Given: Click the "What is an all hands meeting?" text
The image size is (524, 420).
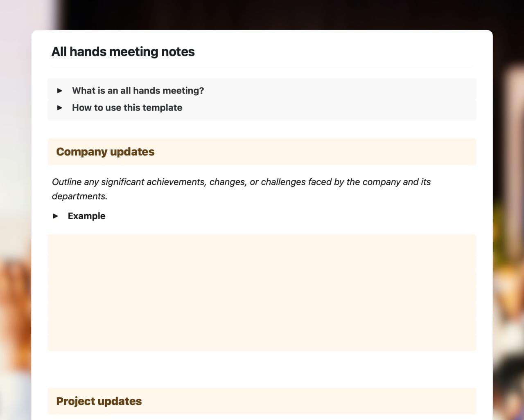Looking at the screenshot, I should tap(138, 90).
